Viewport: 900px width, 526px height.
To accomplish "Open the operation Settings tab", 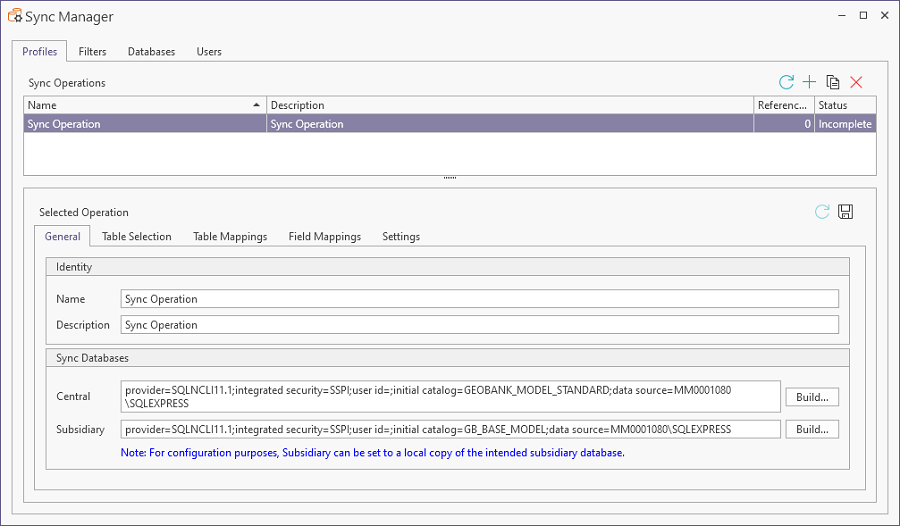I will pyautogui.click(x=401, y=237).
